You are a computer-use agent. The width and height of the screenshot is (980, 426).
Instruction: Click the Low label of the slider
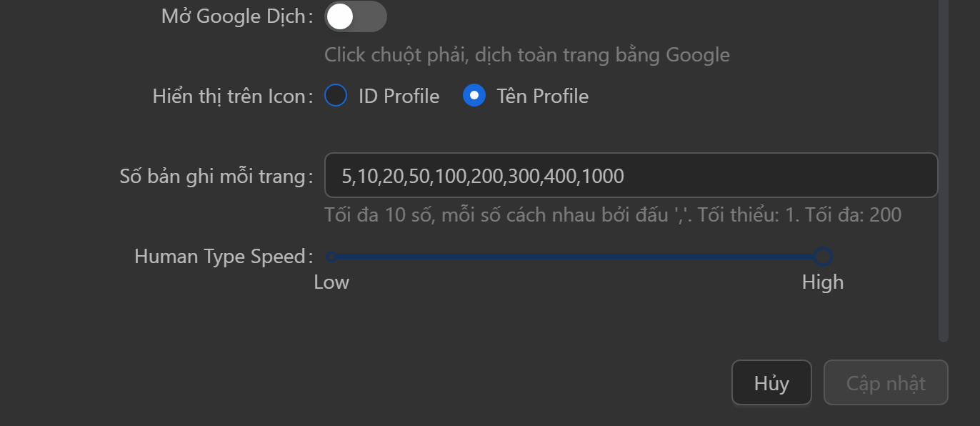pos(331,282)
